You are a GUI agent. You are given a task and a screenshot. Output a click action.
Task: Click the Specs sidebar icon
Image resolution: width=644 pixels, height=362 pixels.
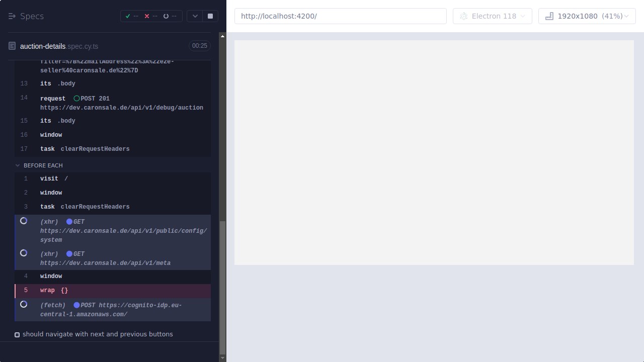pos(12,16)
